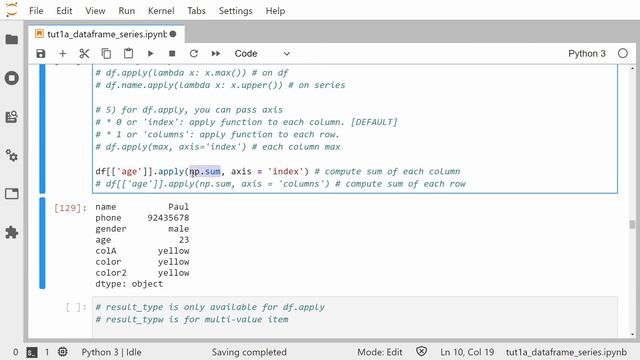The width and height of the screenshot is (640, 360).
Task: Select the tut1a_dataframe_series.ipynb tab
Action: [x=107, y=34]
